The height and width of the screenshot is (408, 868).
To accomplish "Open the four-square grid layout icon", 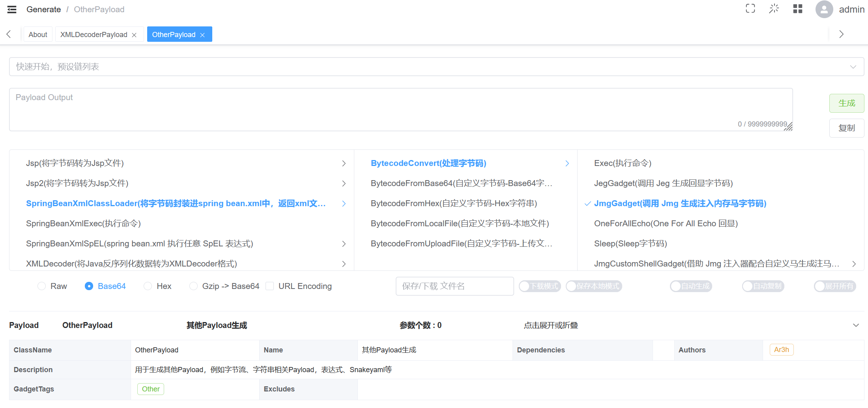I will coord(797,9).
